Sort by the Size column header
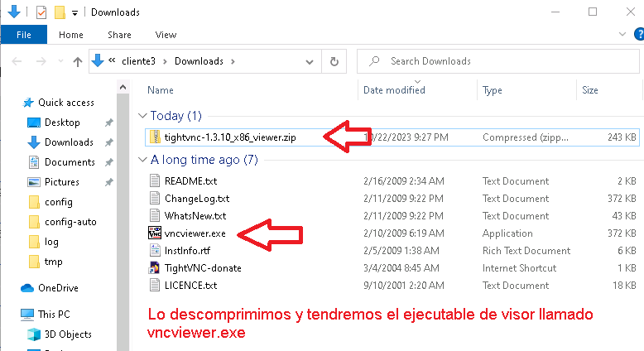 click(590, 90)
